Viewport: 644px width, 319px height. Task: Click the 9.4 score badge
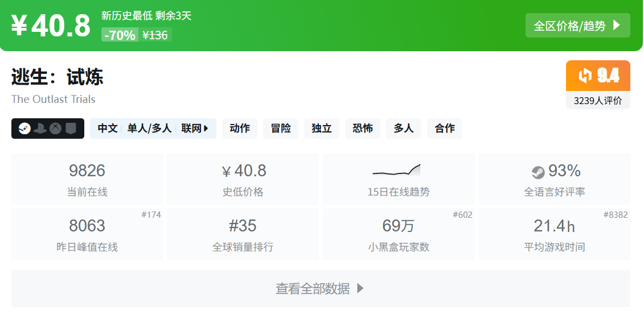pyautogui.click(x=598, y=76)
